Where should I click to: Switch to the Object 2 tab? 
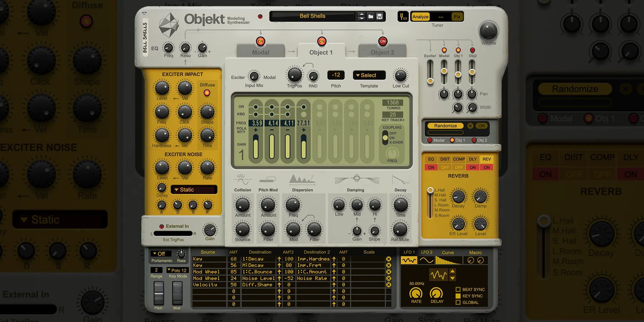point(382,52)
